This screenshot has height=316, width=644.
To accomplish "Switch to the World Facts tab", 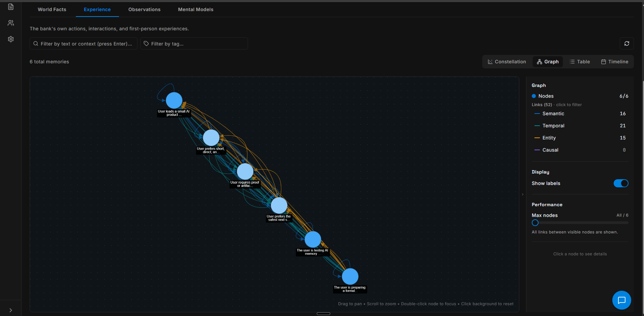I will coord(52,9).
